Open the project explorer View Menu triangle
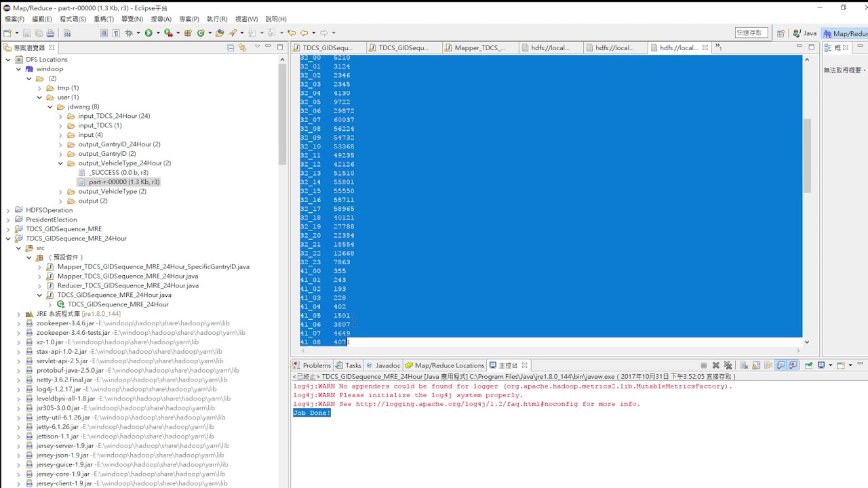The width and height of the screenshot is (868, 488). tap(257, 47)
